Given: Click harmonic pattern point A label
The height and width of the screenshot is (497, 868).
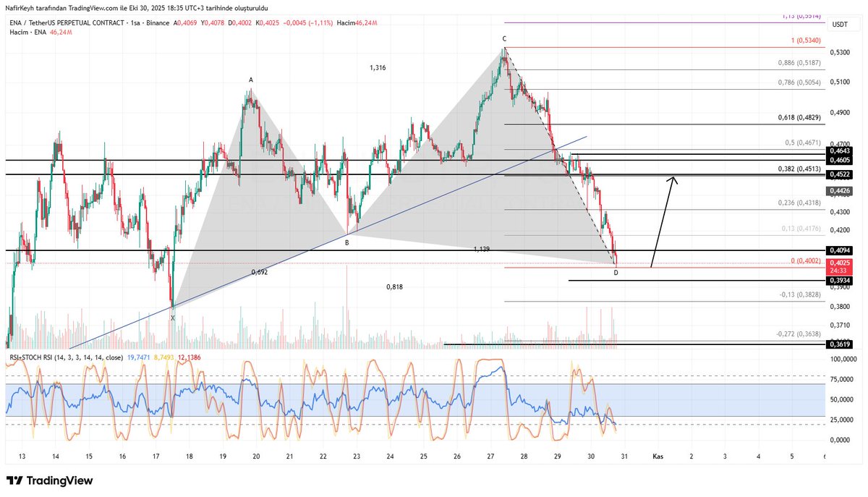Looking at the screenshot, I should pos(251,80).
